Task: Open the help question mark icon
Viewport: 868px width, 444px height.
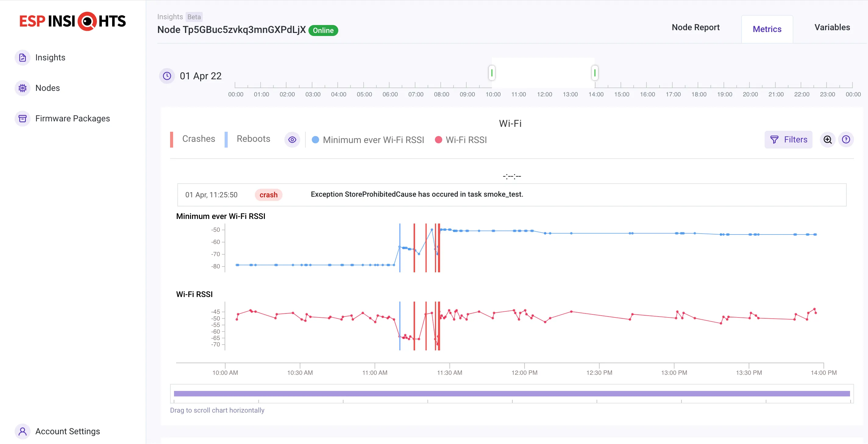Action: [846, 140]
